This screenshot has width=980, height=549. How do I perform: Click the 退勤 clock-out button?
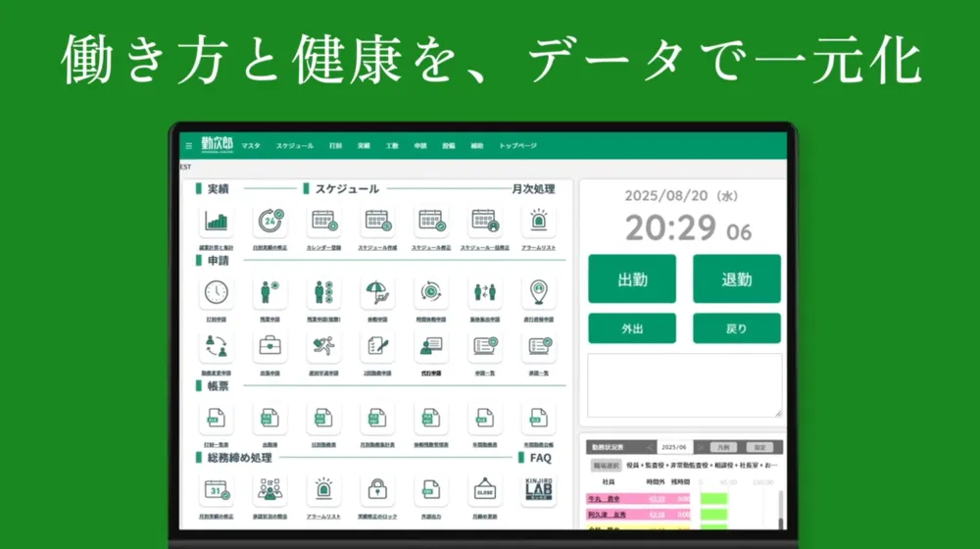(x=736, y=278)
